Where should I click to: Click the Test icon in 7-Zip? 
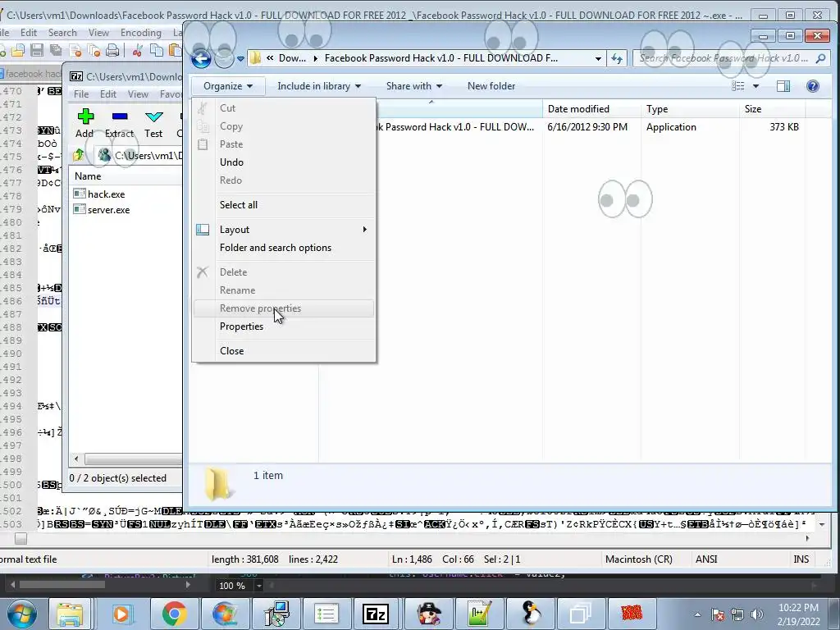point(153,116)
